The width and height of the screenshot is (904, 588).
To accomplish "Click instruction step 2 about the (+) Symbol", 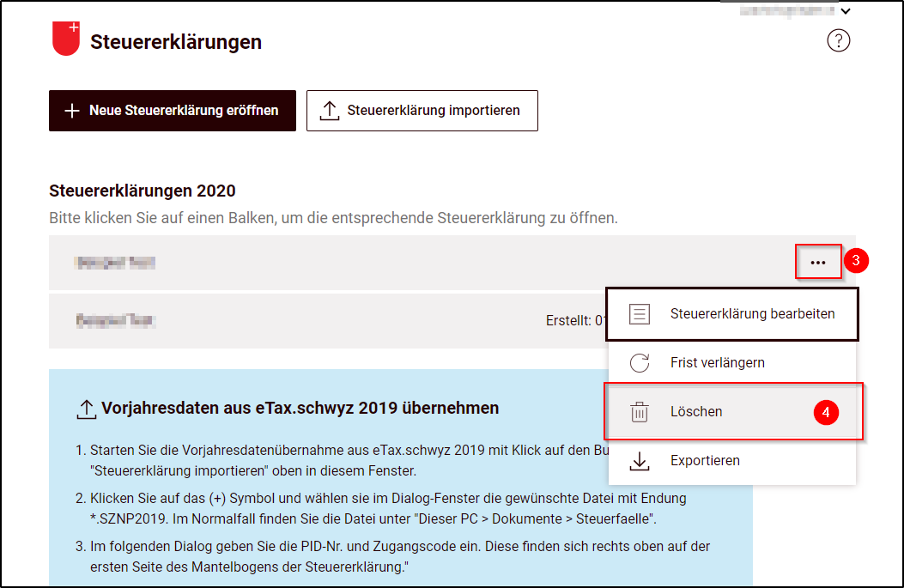I will [x=381, y=508].
